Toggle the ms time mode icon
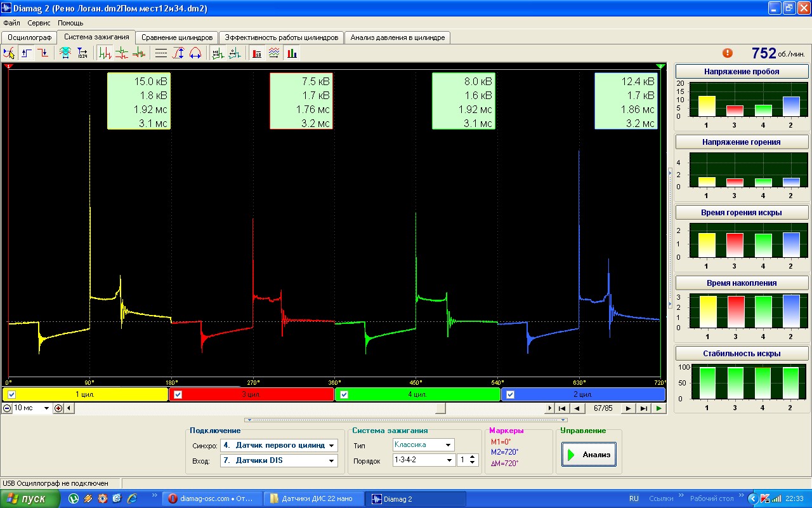The image size is (812, 508). 218,53
